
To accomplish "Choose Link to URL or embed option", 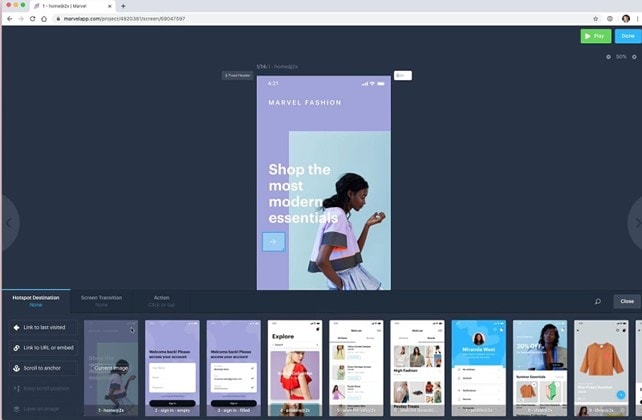I will point(43,348).
